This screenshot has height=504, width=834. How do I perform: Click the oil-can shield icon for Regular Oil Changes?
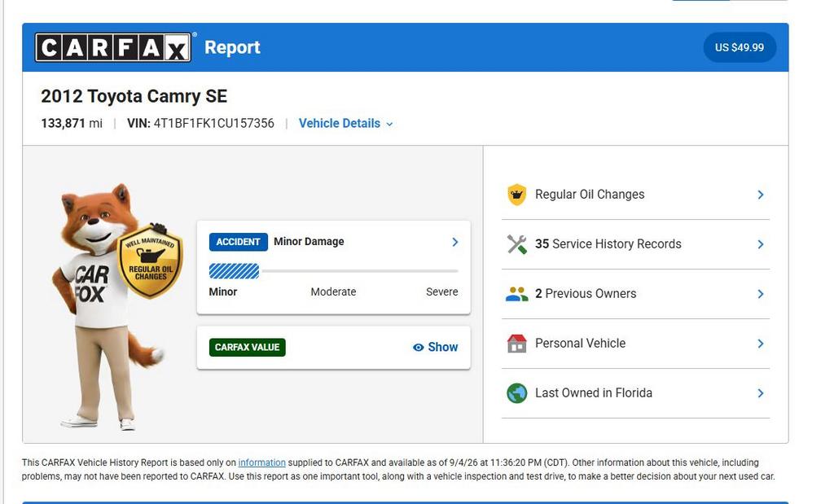pyautogui.click(x=516, y=195)
